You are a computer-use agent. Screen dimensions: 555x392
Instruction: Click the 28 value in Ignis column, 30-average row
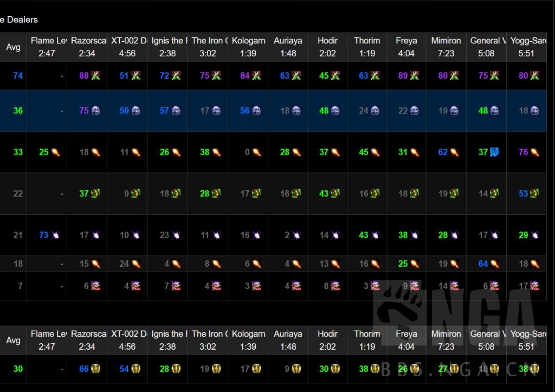pos(164,369)
